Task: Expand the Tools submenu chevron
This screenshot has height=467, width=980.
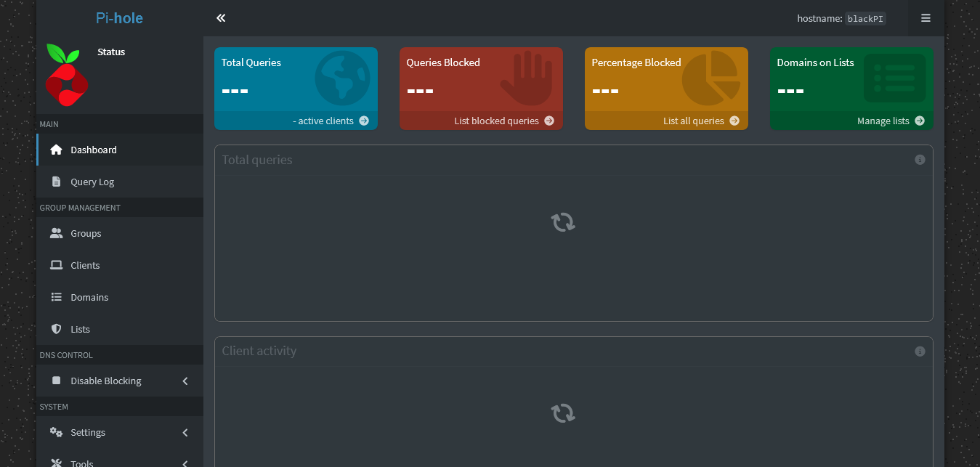Action: (185, 463)
